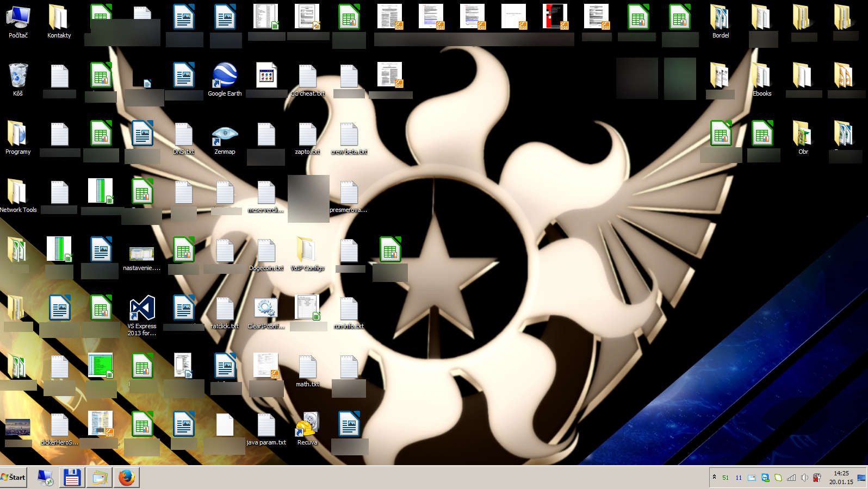The height and width of the screenshot is (489, 868).
Task: Open the Network Tools folder
Action: click(18, 196)
